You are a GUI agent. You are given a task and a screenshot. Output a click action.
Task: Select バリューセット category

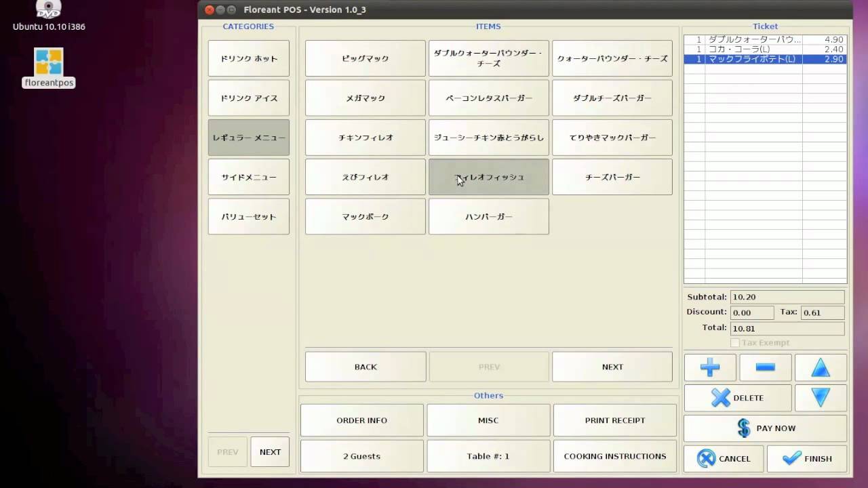click(249, 217)
